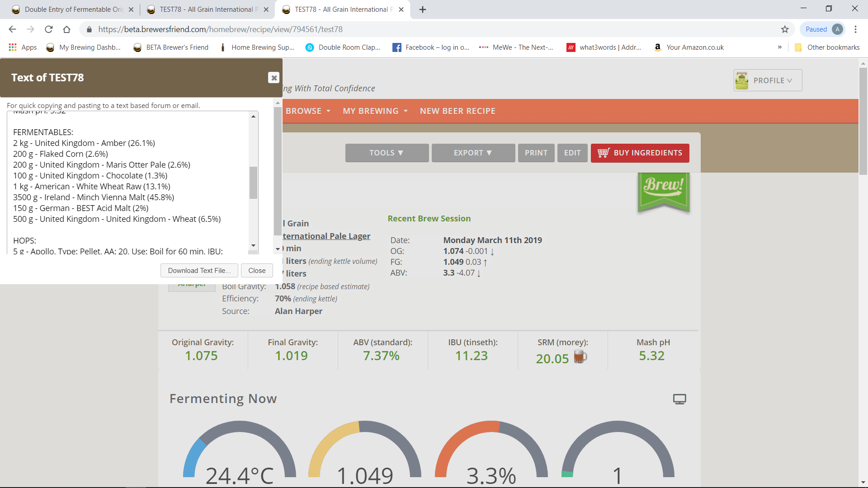Image resolution: width=868 pixels, height=488 pixels.
Task: Click the Download Text File button
Action: 199,271
